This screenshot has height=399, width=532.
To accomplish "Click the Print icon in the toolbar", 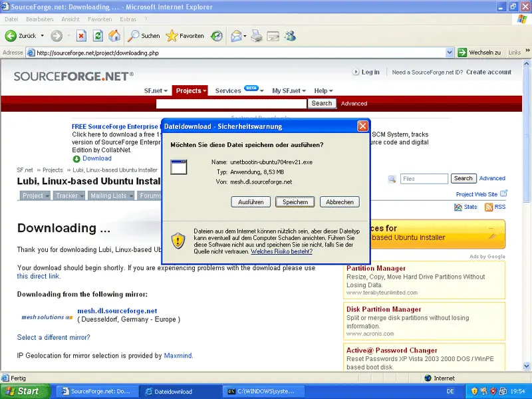I will pos(257,36).
